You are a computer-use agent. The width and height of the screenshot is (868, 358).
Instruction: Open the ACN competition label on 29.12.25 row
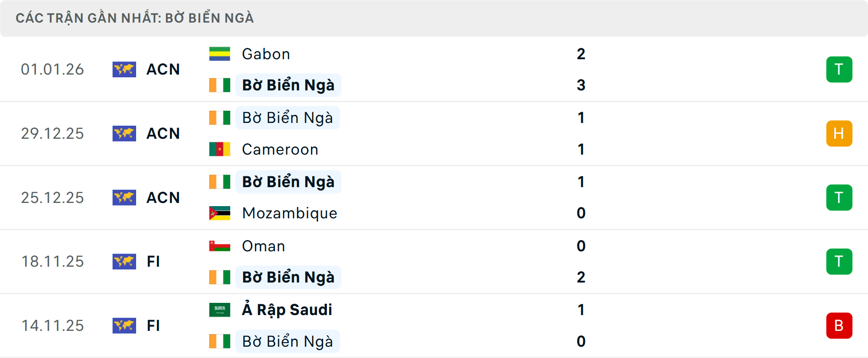(163, 133)
